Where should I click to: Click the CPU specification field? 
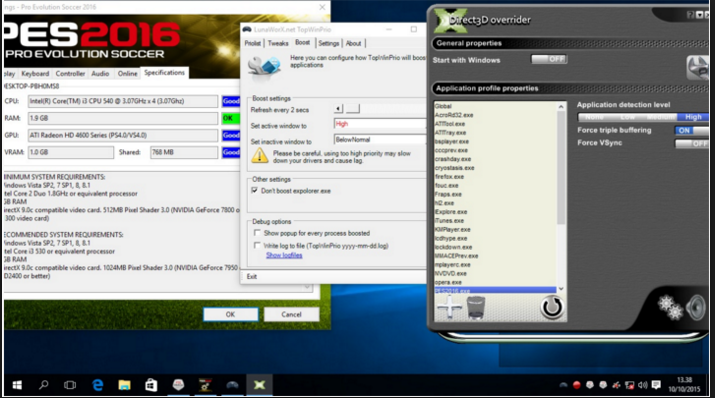tap(123, 101)
